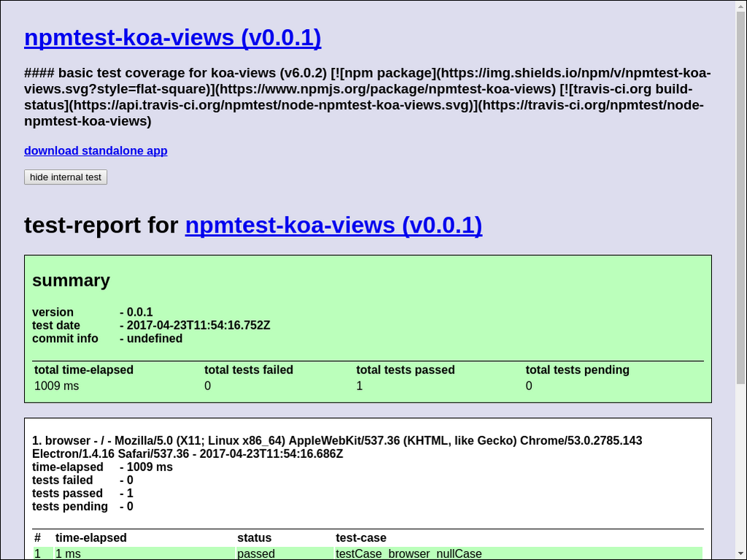Click the total tests passed column header
This screenshot has height=560, width=747.
[405, 370]
